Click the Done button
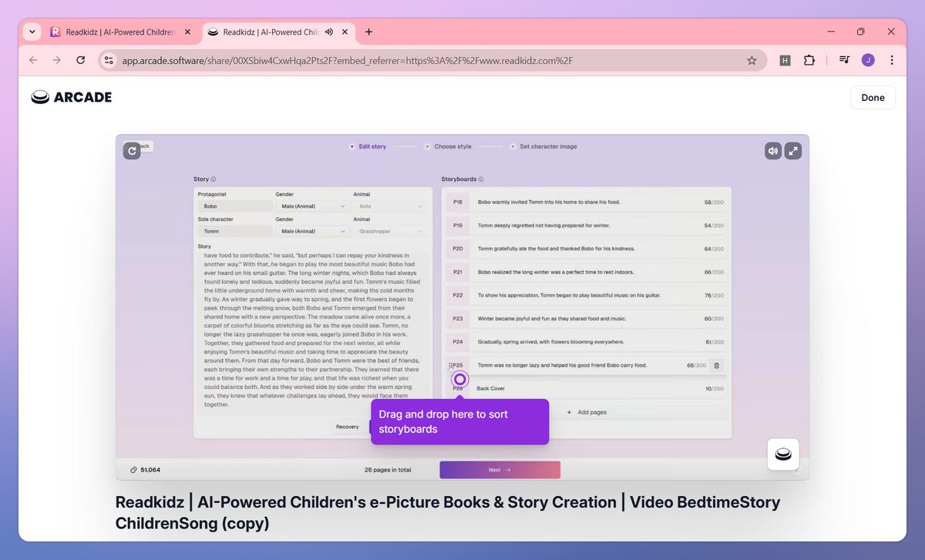The image size is (925, 560). coord(873,98)
